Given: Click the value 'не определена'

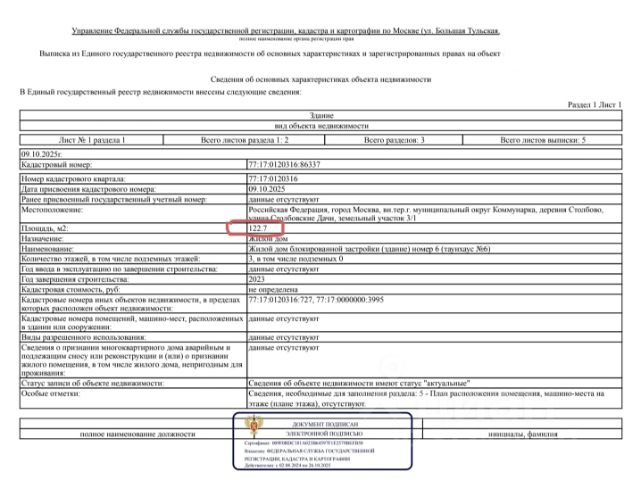Looking at the screenshot, I should pos(273,289).
